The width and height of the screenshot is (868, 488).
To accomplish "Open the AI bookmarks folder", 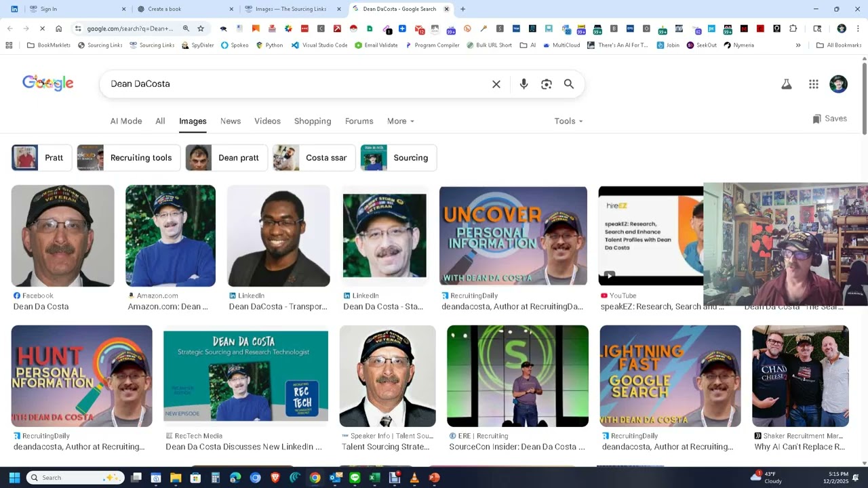I will click(528, 45).
